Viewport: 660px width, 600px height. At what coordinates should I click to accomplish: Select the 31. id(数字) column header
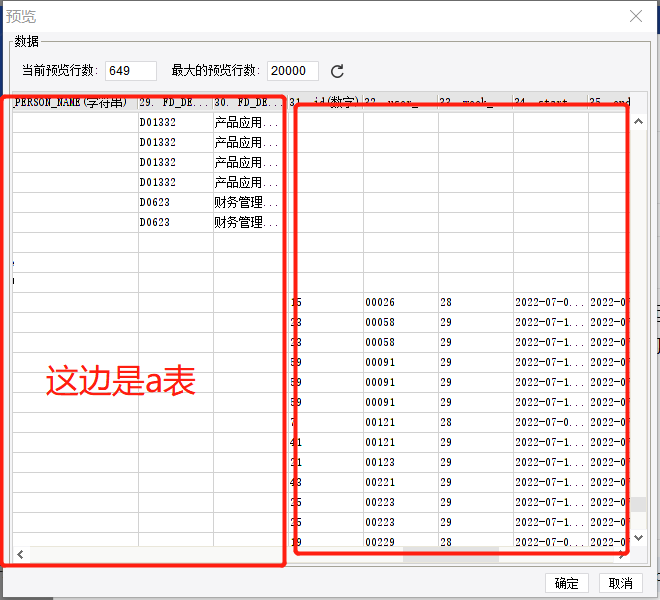point(325,102)
